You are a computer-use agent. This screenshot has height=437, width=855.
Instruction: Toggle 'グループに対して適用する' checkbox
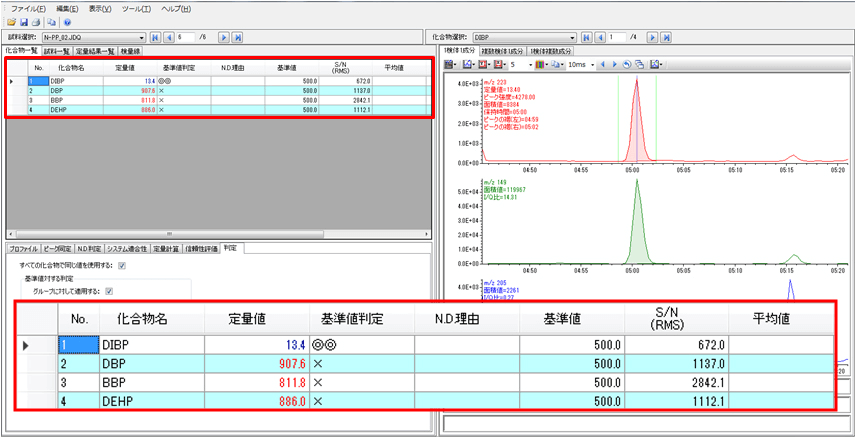(110, 291)
